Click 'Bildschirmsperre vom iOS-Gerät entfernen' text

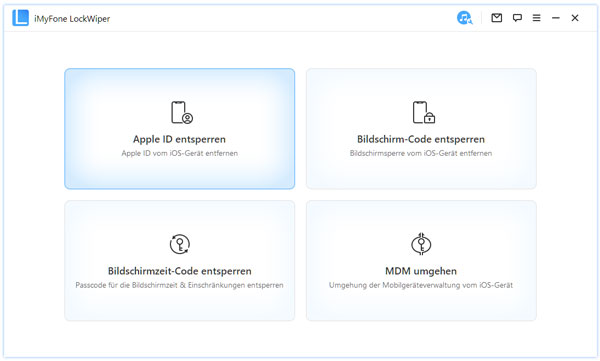(x=421, y=153)
